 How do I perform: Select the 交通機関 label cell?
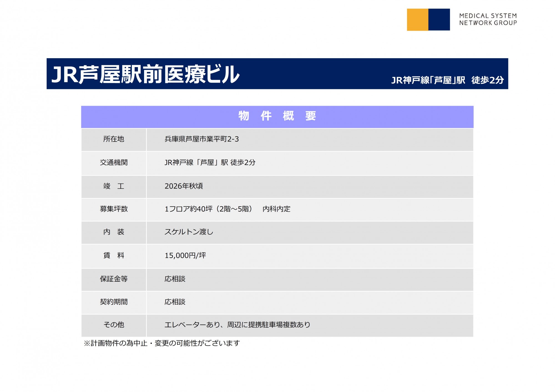coord(113,162)
